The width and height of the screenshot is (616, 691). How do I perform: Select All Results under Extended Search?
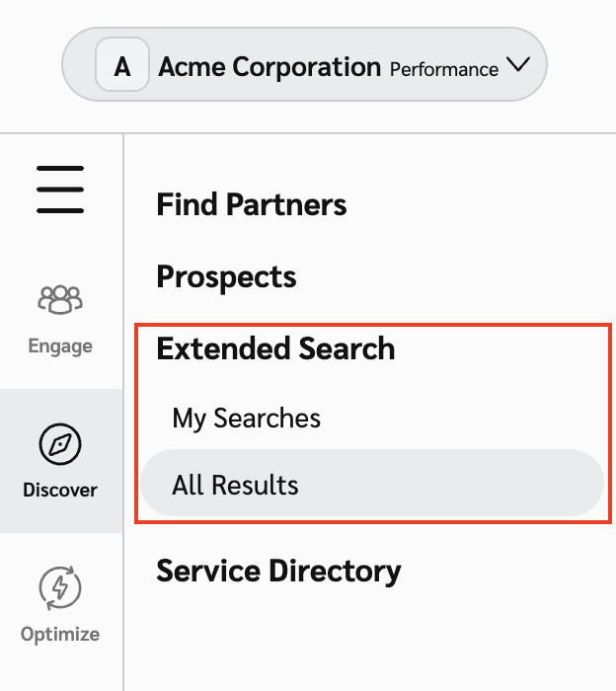235,485
